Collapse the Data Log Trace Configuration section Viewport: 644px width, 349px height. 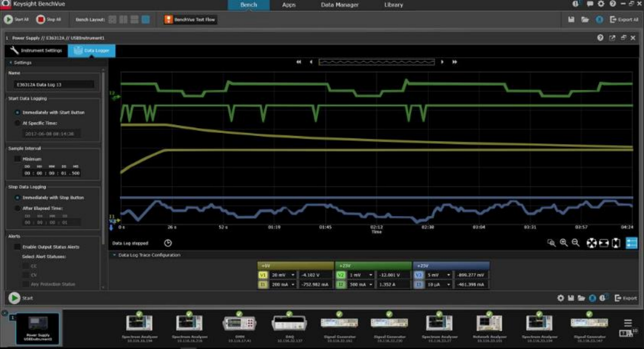115,255
